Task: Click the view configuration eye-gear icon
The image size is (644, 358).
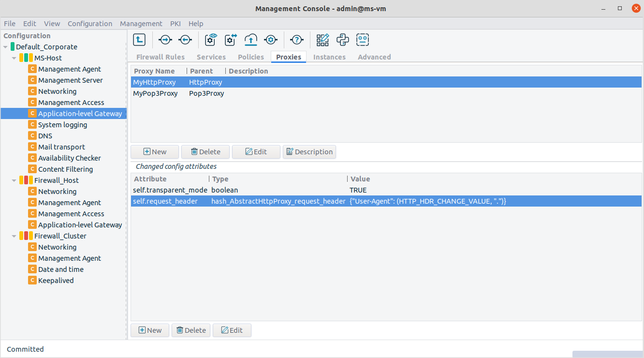Action: 211,40
